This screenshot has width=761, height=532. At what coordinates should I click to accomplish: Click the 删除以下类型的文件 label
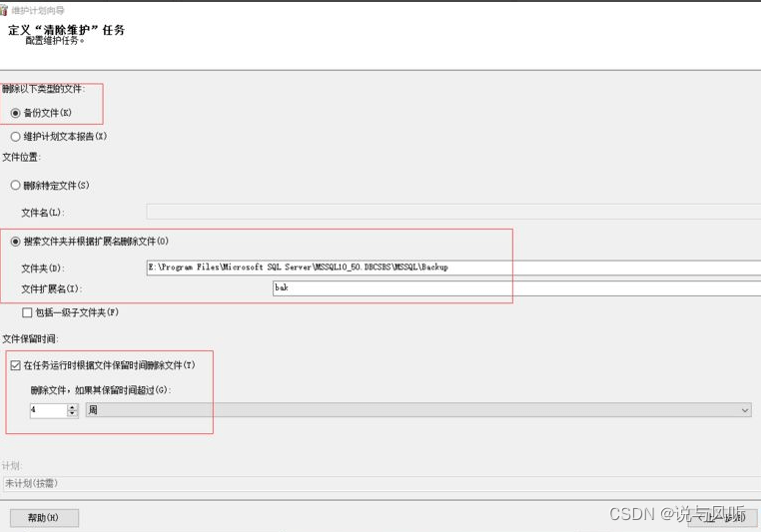(x=44, y=89)
